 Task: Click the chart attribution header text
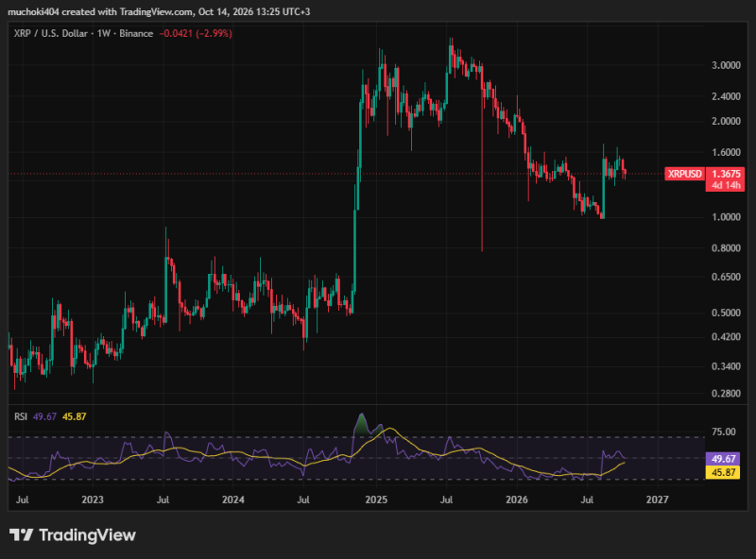point(159,11)
